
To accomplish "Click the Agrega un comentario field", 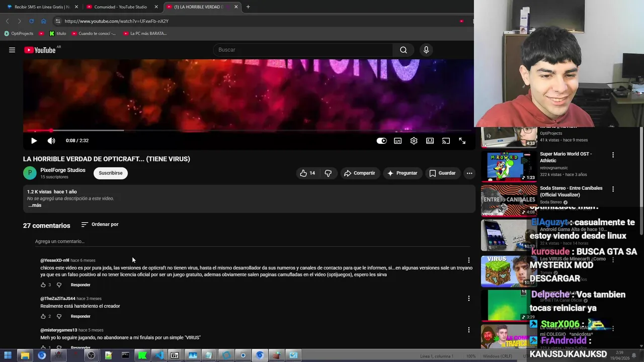I will (x=252, y=241).
